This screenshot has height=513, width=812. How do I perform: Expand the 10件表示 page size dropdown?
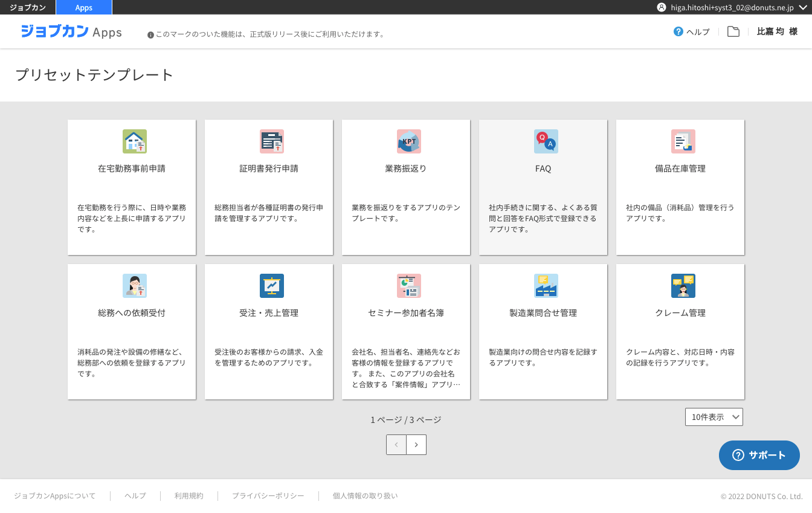click(714, 417)
